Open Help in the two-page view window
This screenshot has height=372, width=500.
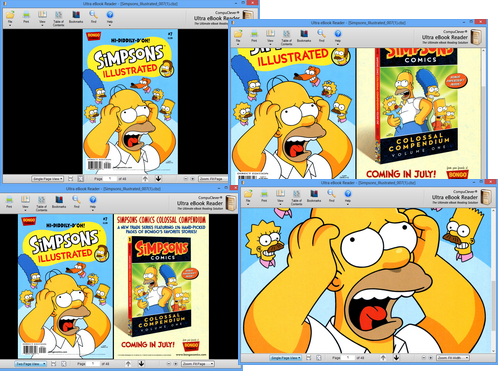(93, 202)
